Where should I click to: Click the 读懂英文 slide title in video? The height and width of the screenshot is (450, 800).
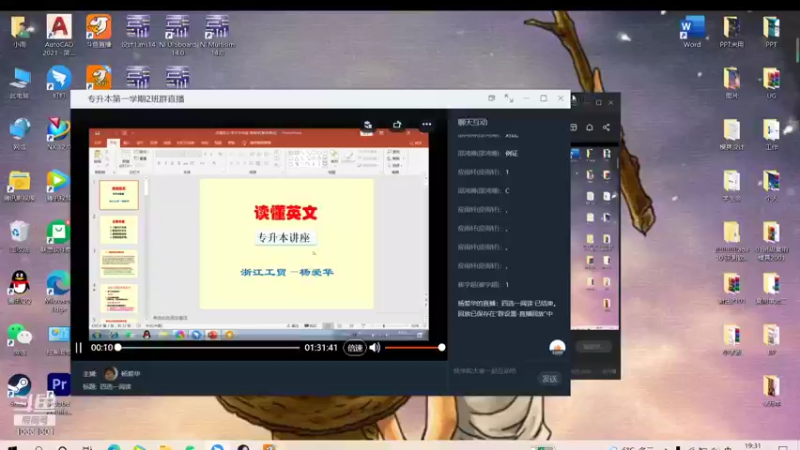[286, 213]
